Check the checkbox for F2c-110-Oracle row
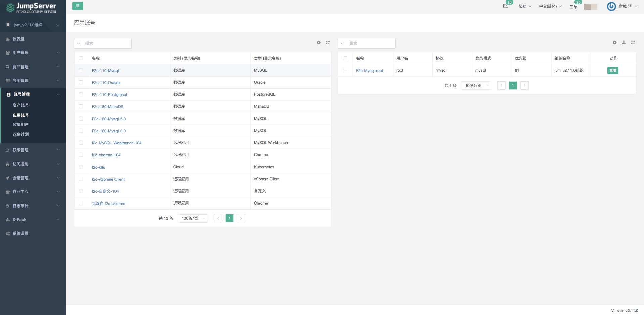The width and height of the screenshot is (644, 315). click(x=81, y=82)
